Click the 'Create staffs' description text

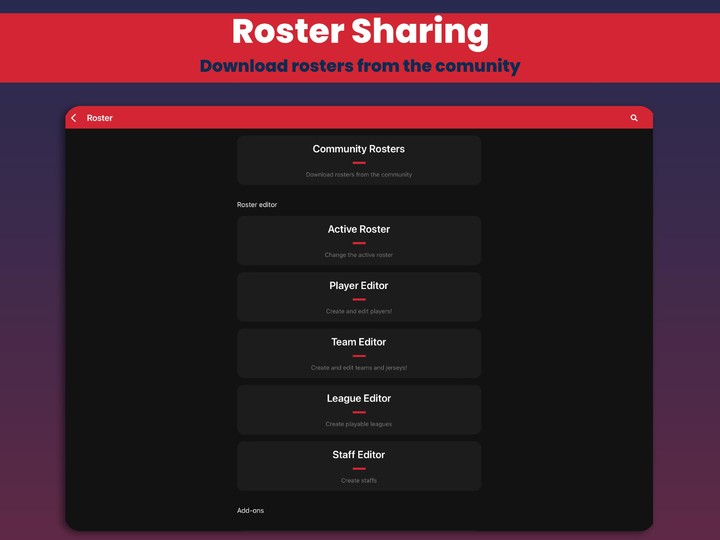(359, 480)
